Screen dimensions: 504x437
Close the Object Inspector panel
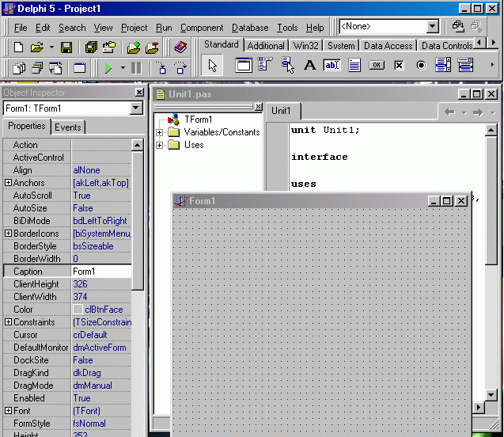pyautogui.click(x=139, y=93)
